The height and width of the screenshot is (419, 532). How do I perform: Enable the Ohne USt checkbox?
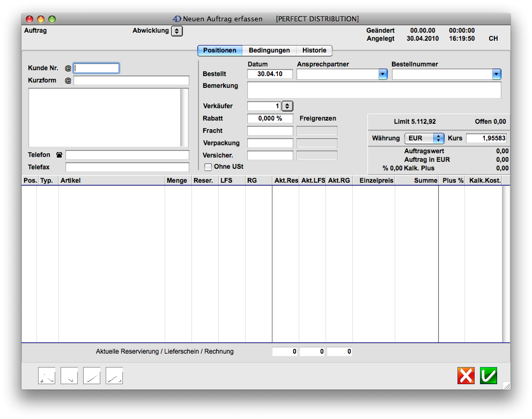[208, 167]
